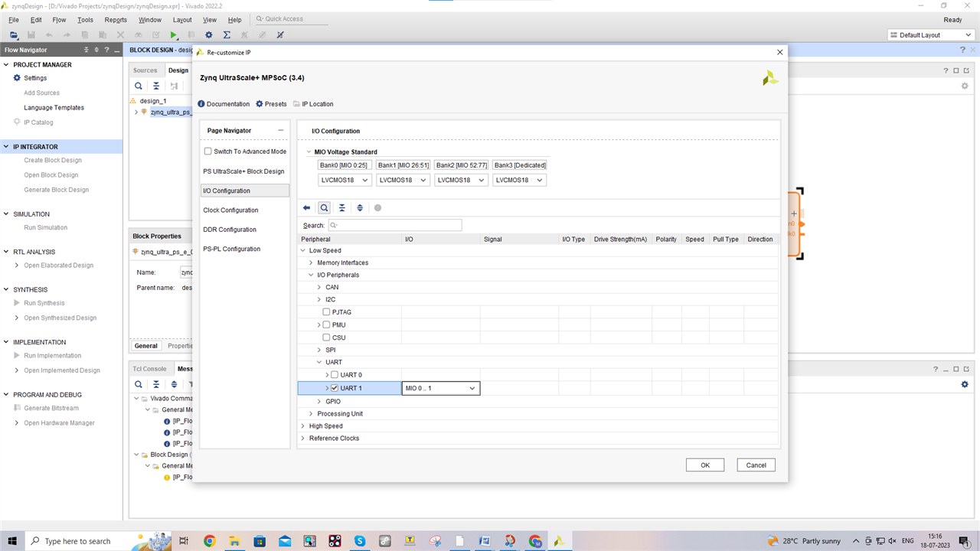Click collapse-all icon in I/O Configuration toolbar
980x551 pixels.
point(342,208)
